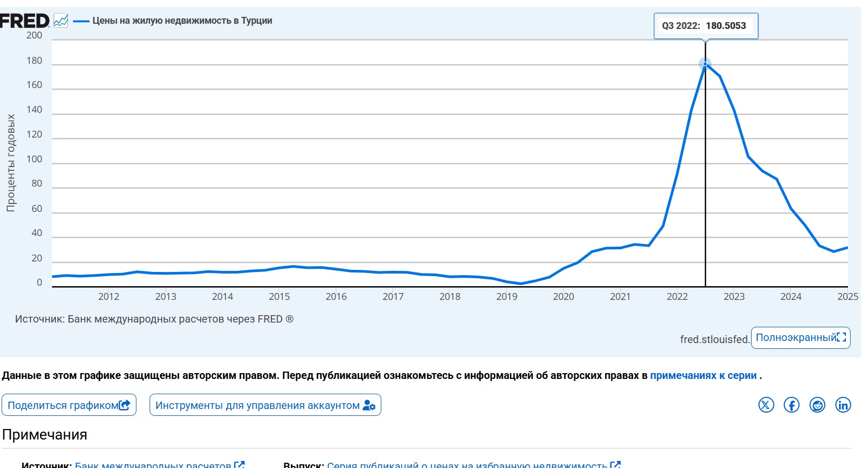
Task: Click the Поделиться графиком button
Action: [69, 405]
